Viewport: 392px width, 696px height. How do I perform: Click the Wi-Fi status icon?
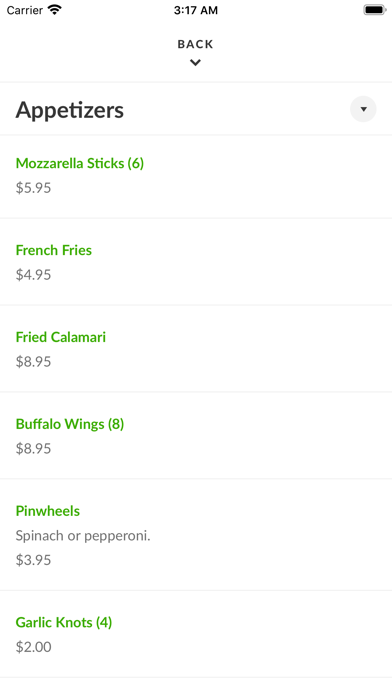coord(55,10)
